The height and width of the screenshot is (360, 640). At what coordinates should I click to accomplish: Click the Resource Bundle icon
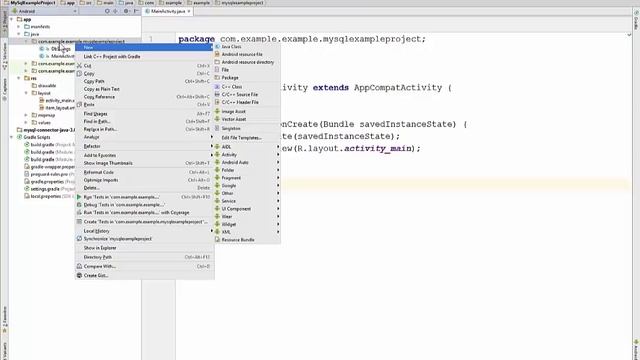[x=217, y=240]
